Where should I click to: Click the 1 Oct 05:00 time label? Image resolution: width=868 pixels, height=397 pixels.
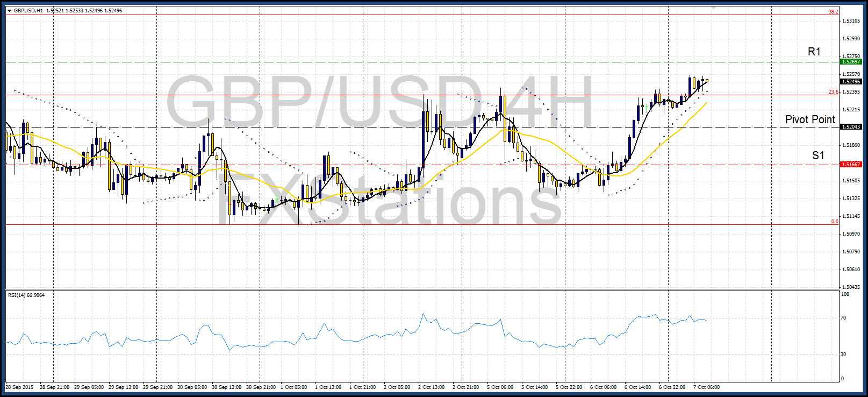tap(294, 387)
